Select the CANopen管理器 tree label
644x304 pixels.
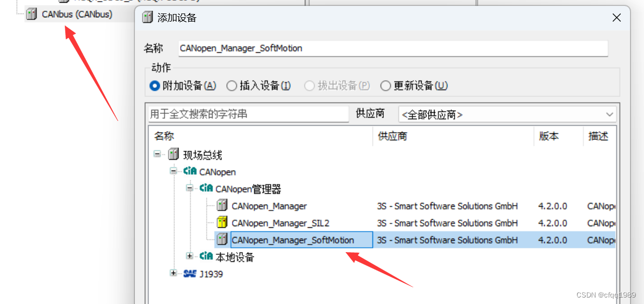248,189
